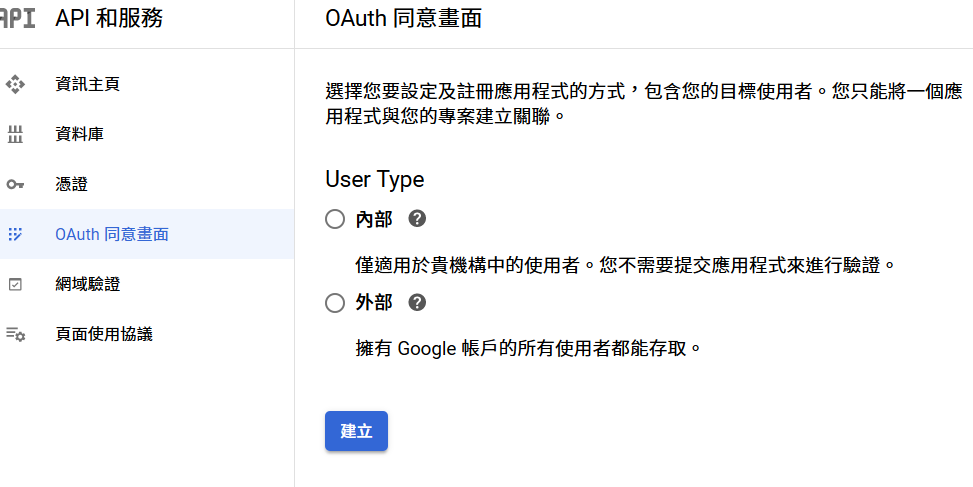Click the 憑證 key icon
Screen dimensions: 973x487
(15, 184)
